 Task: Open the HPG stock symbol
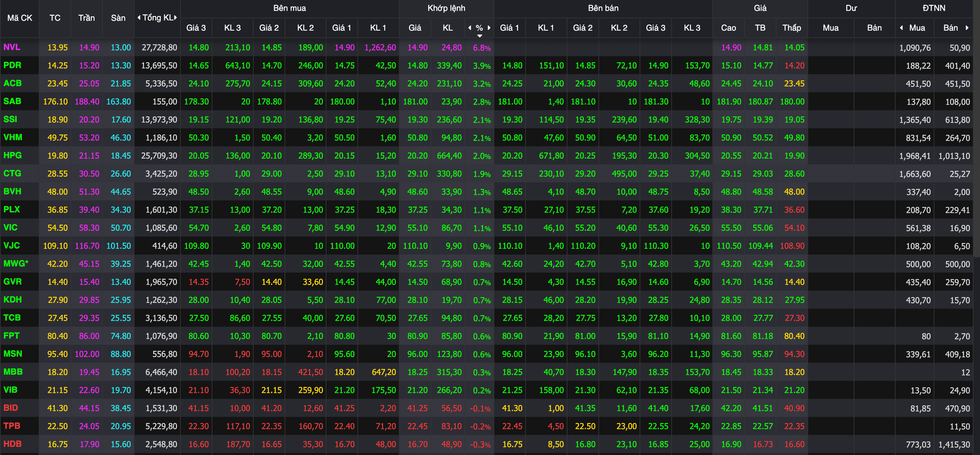click(x=13, y=155)
